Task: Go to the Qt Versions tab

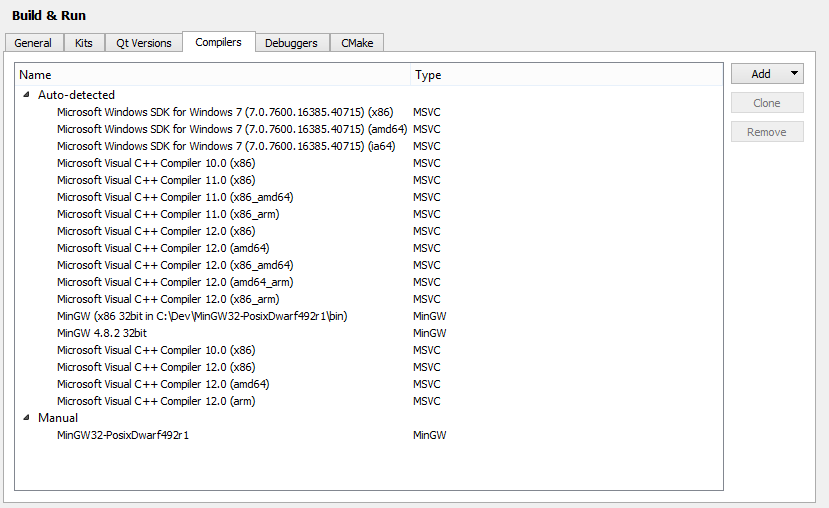Action: tap(144, 43)
